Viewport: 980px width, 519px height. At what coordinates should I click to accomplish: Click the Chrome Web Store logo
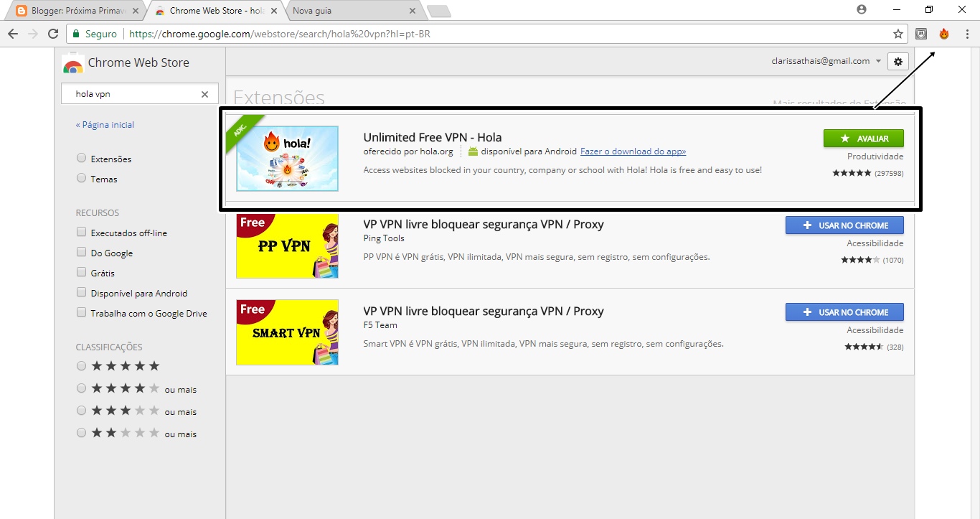coord(72,63)
